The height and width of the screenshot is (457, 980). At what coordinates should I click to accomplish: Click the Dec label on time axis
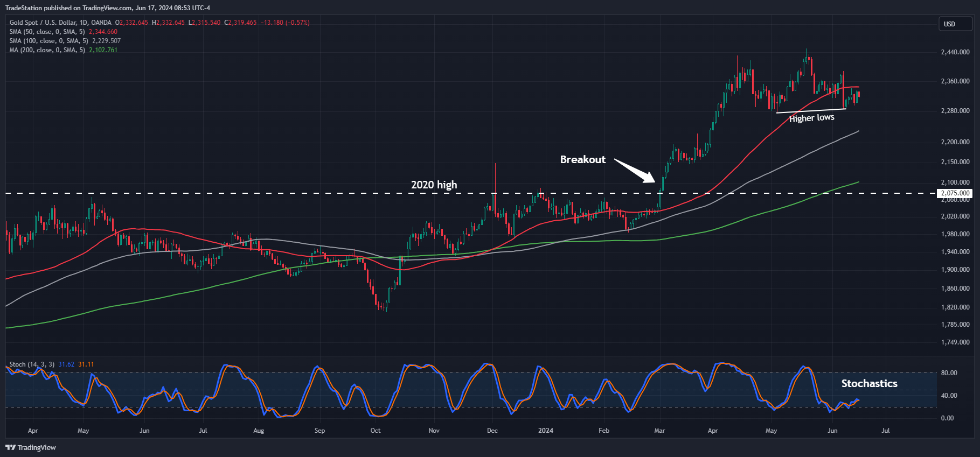tap(492, 431)
